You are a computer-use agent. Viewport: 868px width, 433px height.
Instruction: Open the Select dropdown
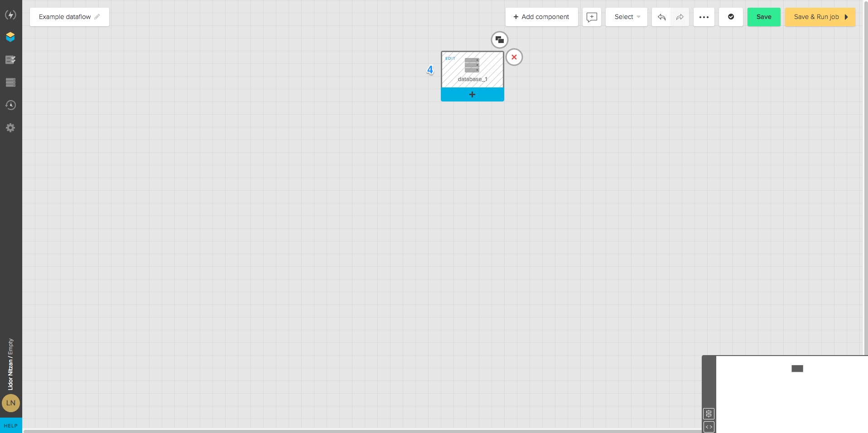pyautogui.click(x=626, y=17)
